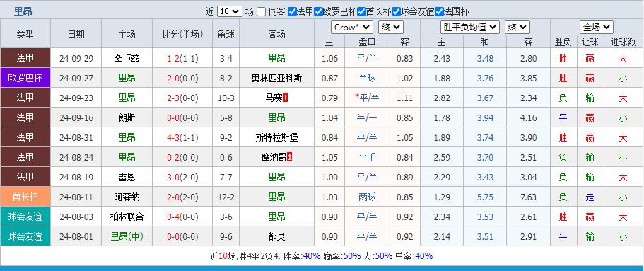Click the 半/一 handicap in 朗斯 row

coord(367,117)
